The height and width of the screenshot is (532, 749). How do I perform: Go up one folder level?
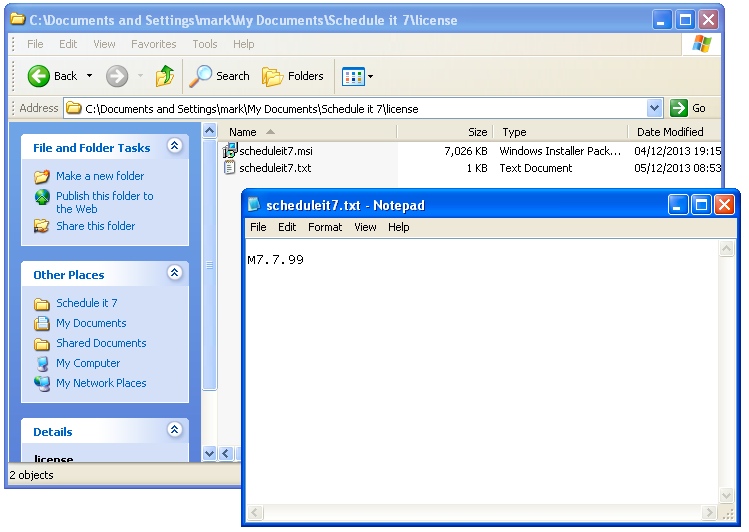[165, 76]
